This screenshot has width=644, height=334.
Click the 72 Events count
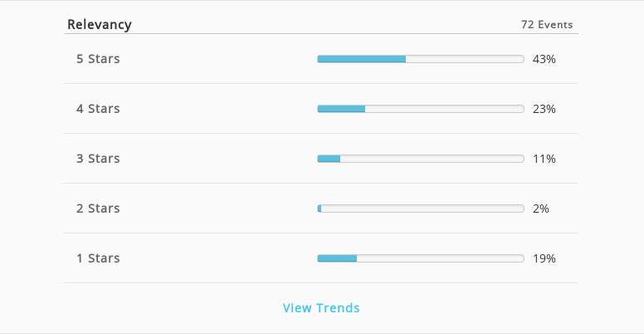point(547,25)
